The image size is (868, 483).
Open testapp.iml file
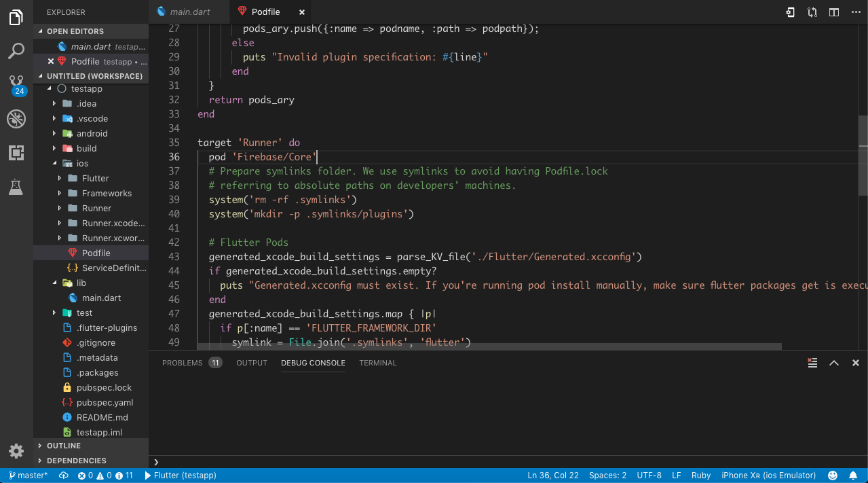(91, 433)
